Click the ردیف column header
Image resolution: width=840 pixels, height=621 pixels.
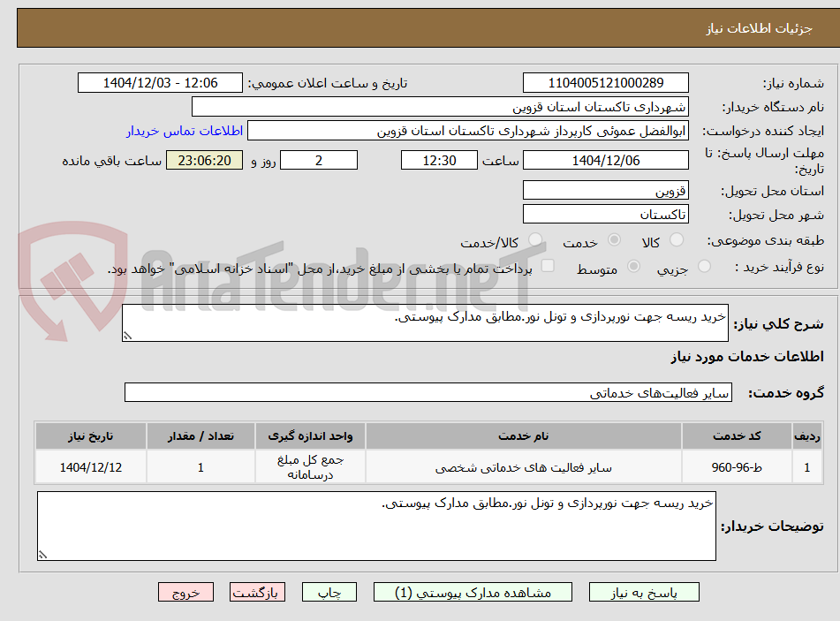(x=806, y=436)
